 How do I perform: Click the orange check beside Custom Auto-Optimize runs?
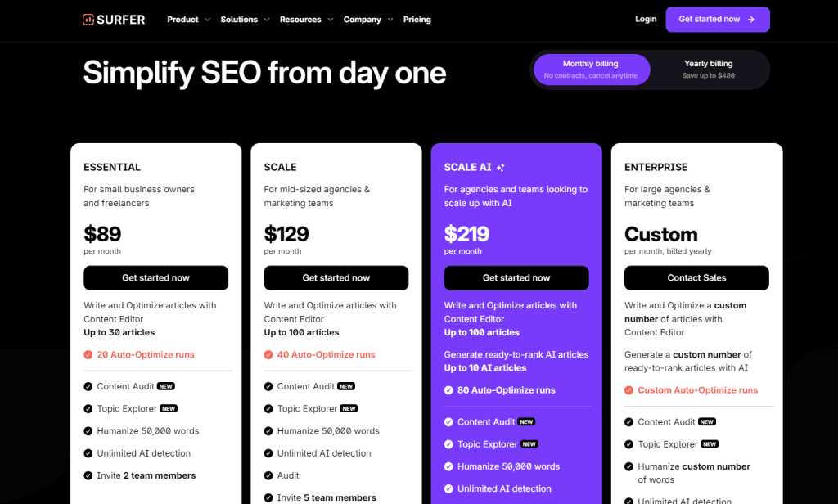coord(629,390)
